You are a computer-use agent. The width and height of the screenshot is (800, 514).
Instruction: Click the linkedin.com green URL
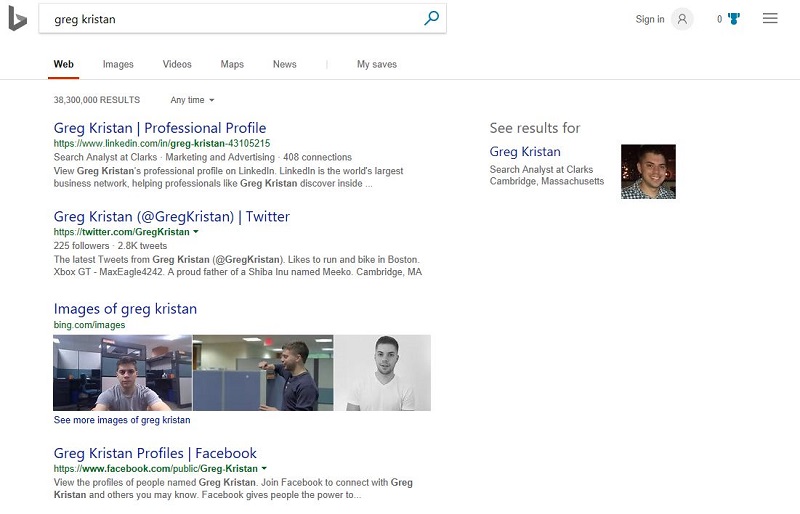(162, 143)
